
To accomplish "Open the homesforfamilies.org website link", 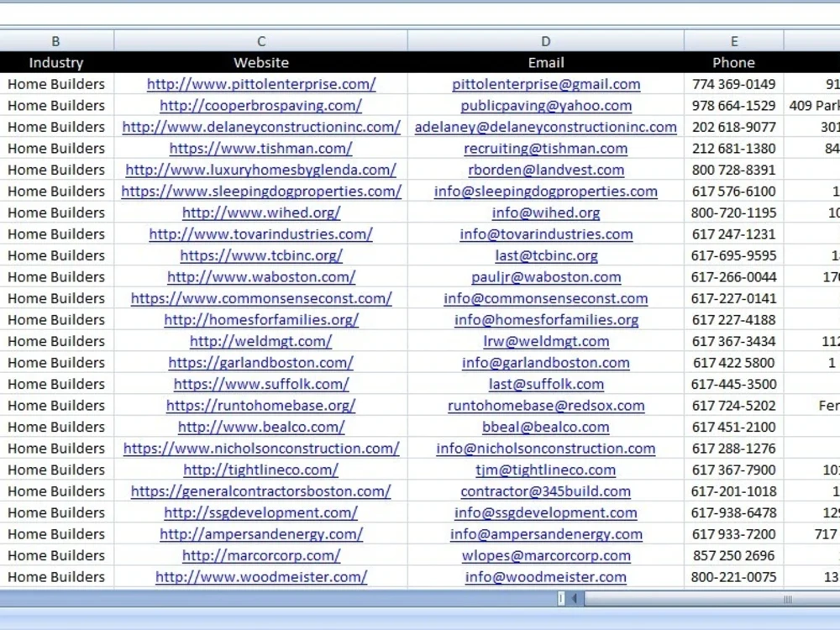I will pos(261,320).
